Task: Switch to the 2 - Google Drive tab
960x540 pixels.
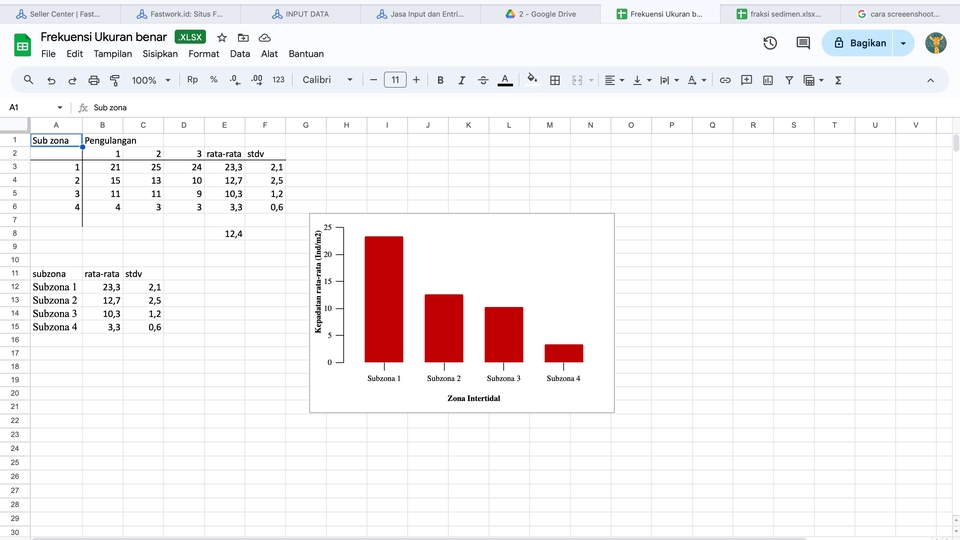Action: [541, 13]
